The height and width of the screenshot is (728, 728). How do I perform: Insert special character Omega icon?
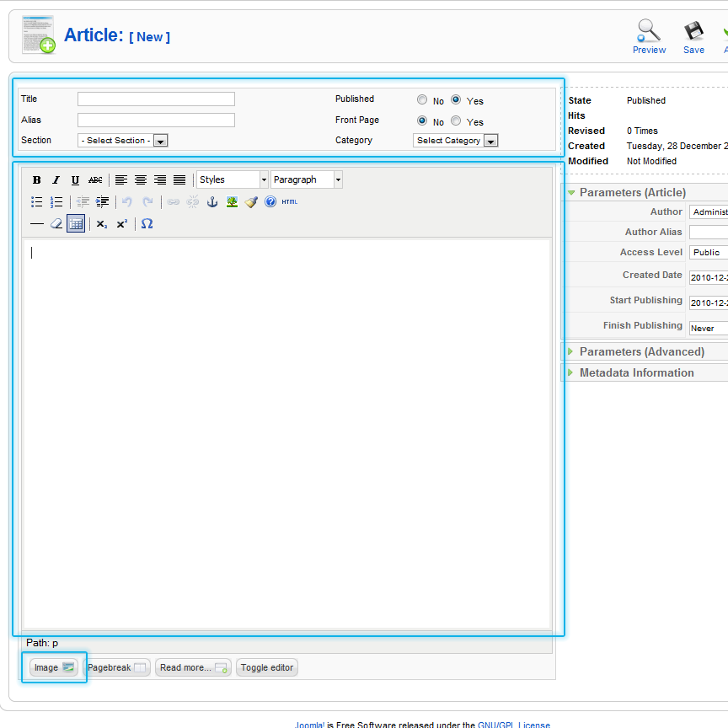[147, 224]
